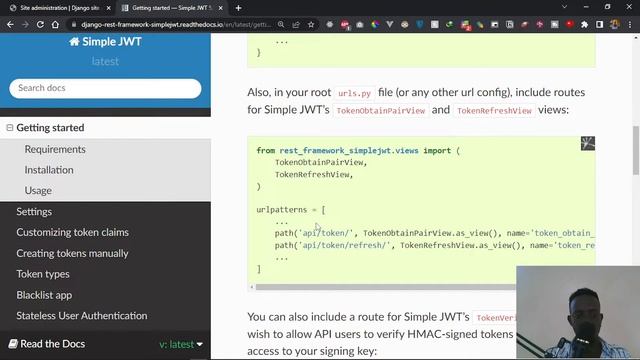Open the browser home page
Viewport: 640px width, 360px height.
pos(55,24)
